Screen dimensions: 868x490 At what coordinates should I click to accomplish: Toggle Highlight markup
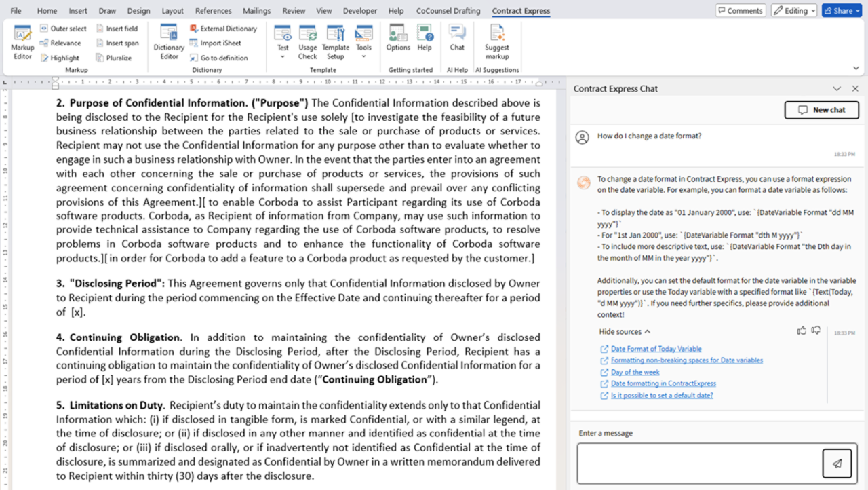pos(59,58)
